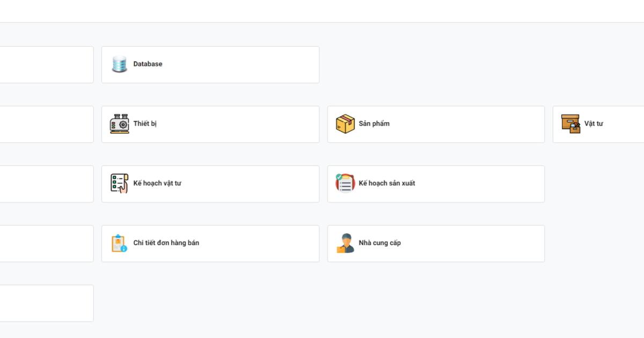The image size is (644, 338).
Task: Click the Chi tiết đơn hàng bán label
Action: [167, 243]
